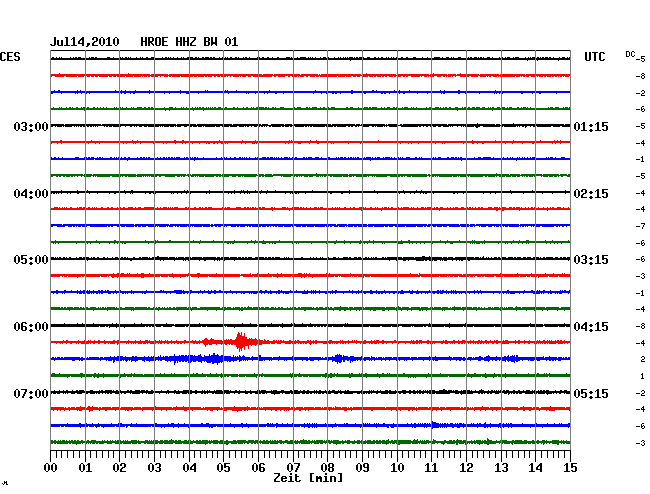Click minute axis tick label 07

[x=293, y=468]
